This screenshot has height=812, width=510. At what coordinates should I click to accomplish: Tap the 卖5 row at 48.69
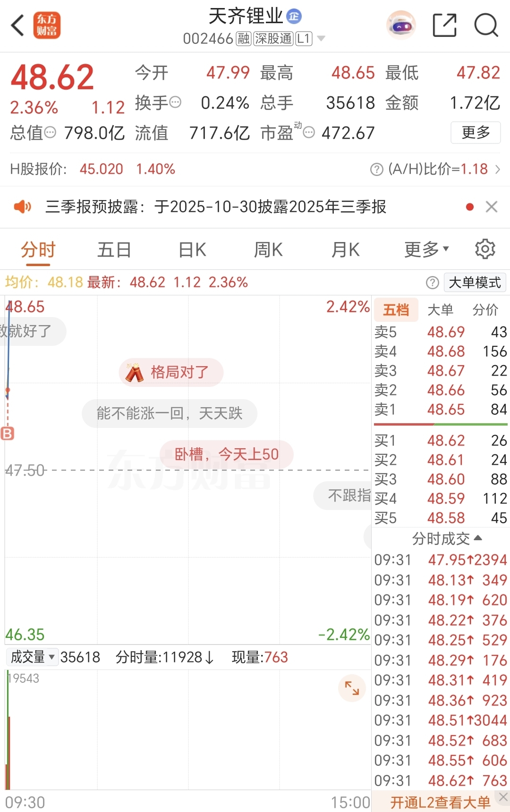click(441, 332)
